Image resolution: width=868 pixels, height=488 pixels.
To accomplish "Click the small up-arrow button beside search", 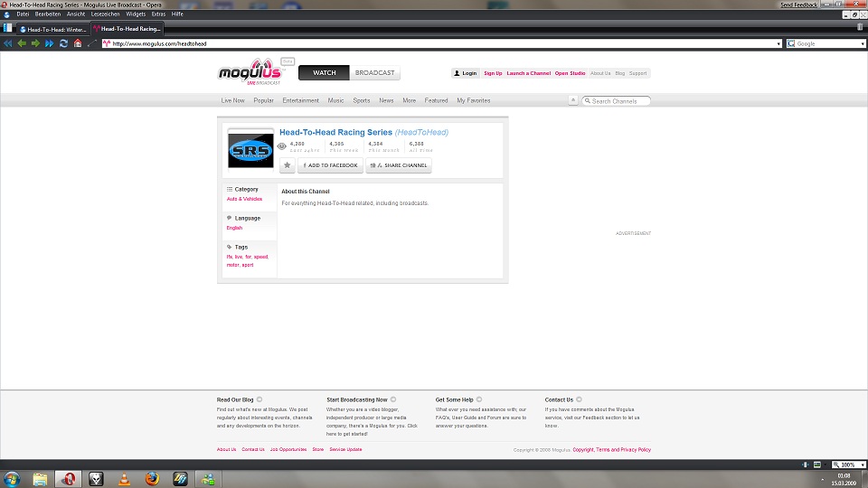I will [573, 100].
